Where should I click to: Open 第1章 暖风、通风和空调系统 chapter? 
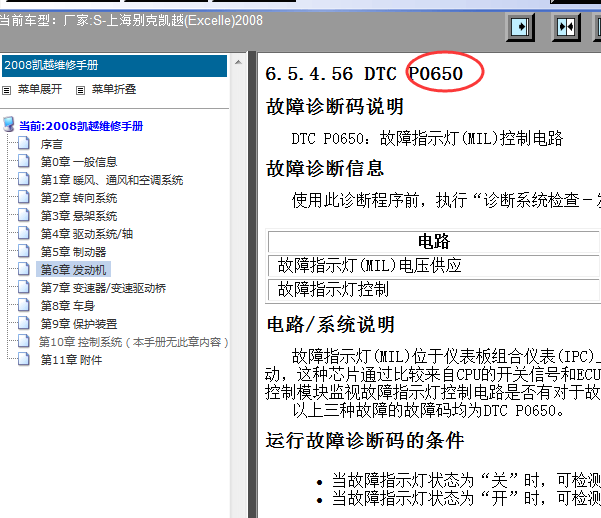click(112, 180)
